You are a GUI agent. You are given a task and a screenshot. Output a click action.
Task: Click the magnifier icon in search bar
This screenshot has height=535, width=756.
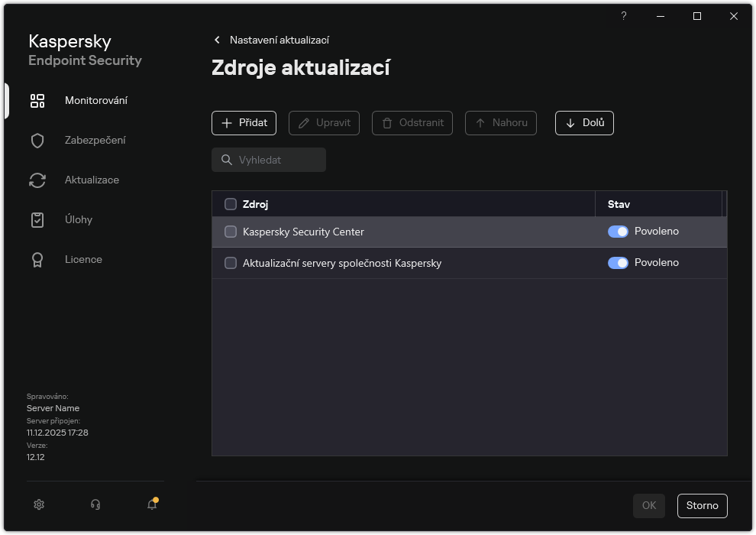[x=226, y=159]
